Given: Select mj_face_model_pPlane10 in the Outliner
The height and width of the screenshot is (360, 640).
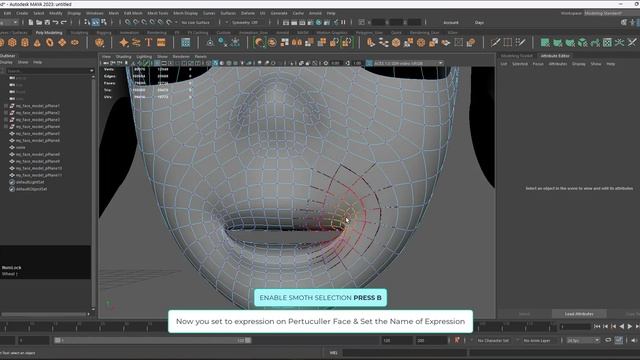Looking at the screenshot, I should coord(39,168).
